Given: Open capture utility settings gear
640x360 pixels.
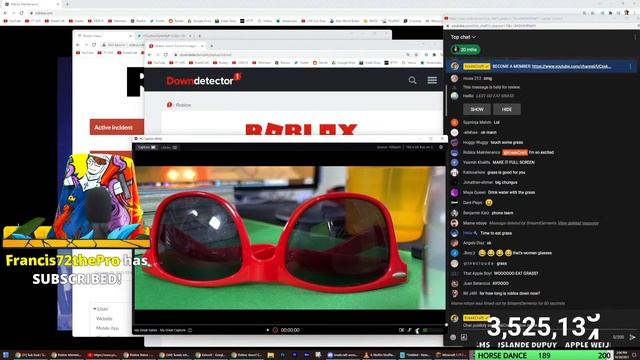Looking at the screenshot, I should pyautogui.click(x=441, y=147).
